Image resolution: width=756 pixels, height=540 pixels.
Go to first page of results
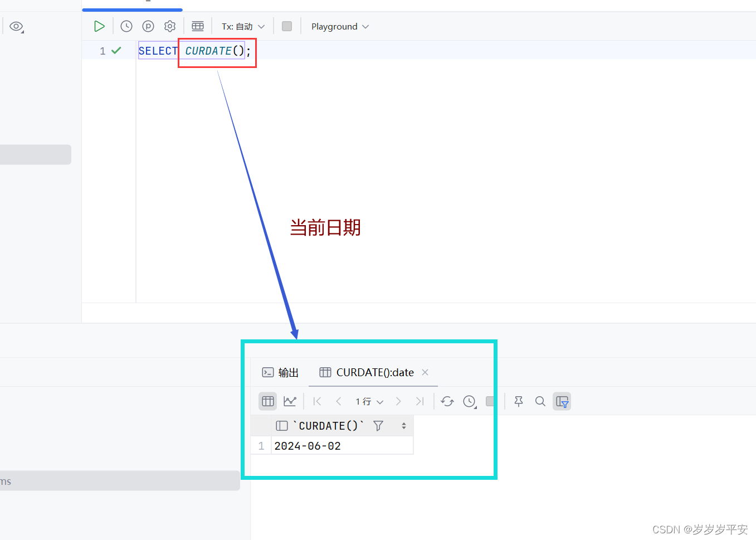[x=318, y=401]
